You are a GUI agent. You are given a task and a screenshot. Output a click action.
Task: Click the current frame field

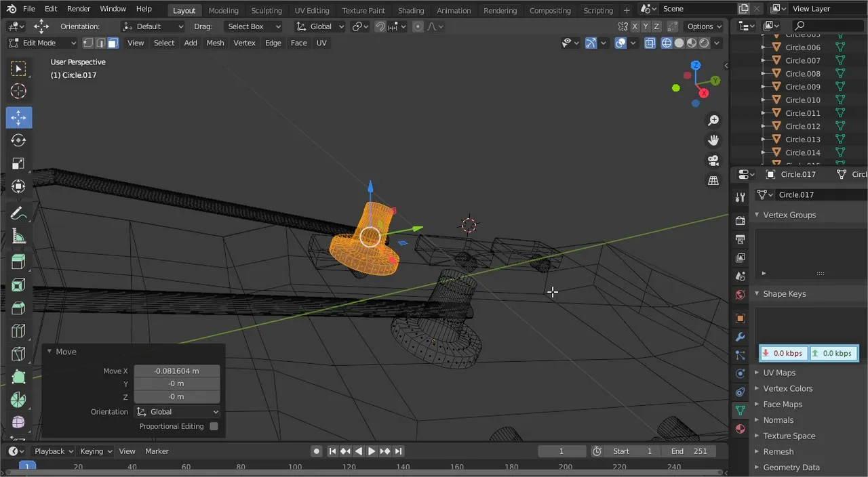[561, 451]
